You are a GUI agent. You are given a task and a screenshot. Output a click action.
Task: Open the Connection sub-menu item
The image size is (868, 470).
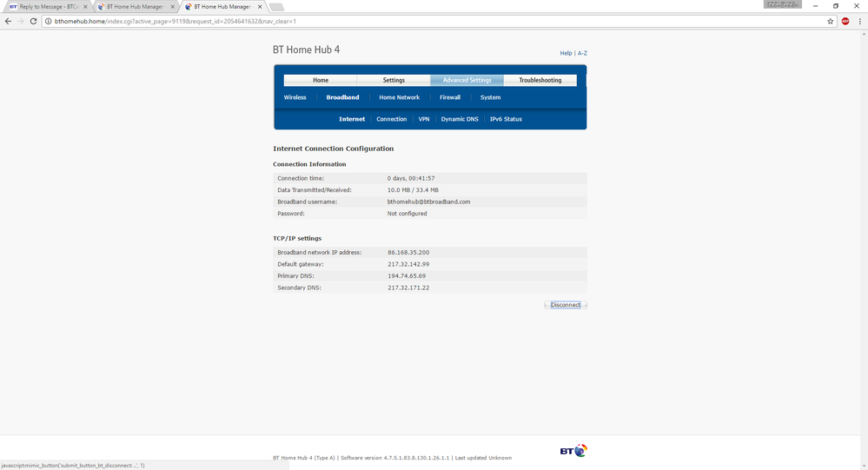(391, 119)
